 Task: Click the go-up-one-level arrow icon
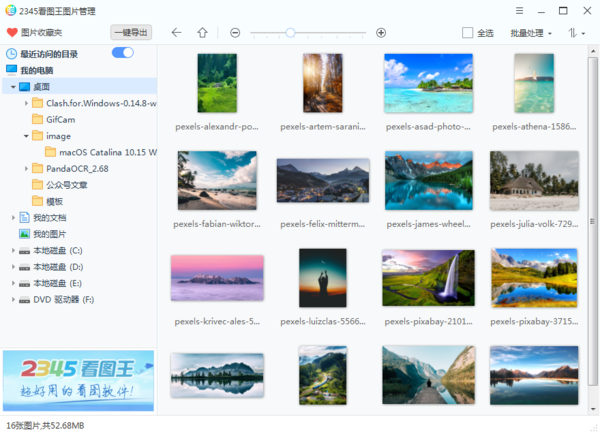pos(202,33)
